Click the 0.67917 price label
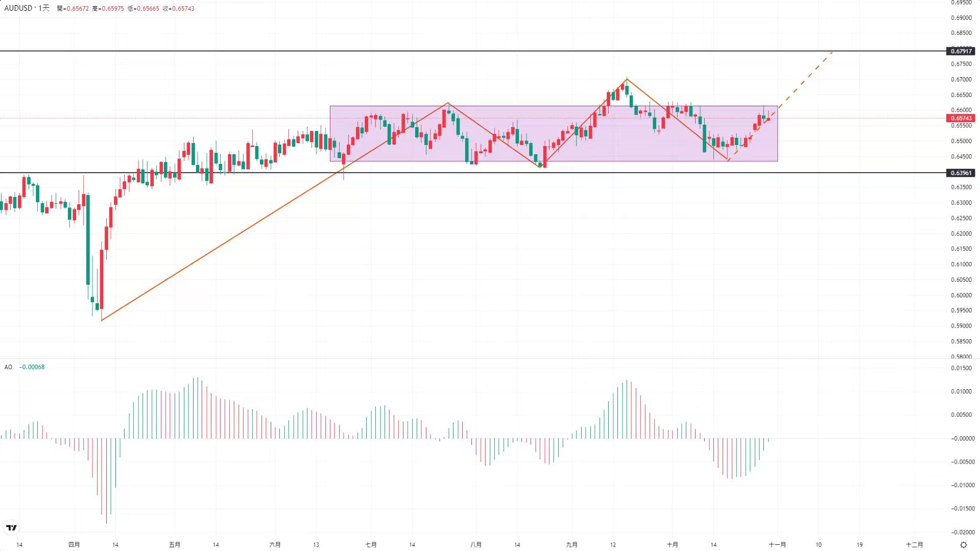This screenshot has width=980, height=551. [961, 51]
